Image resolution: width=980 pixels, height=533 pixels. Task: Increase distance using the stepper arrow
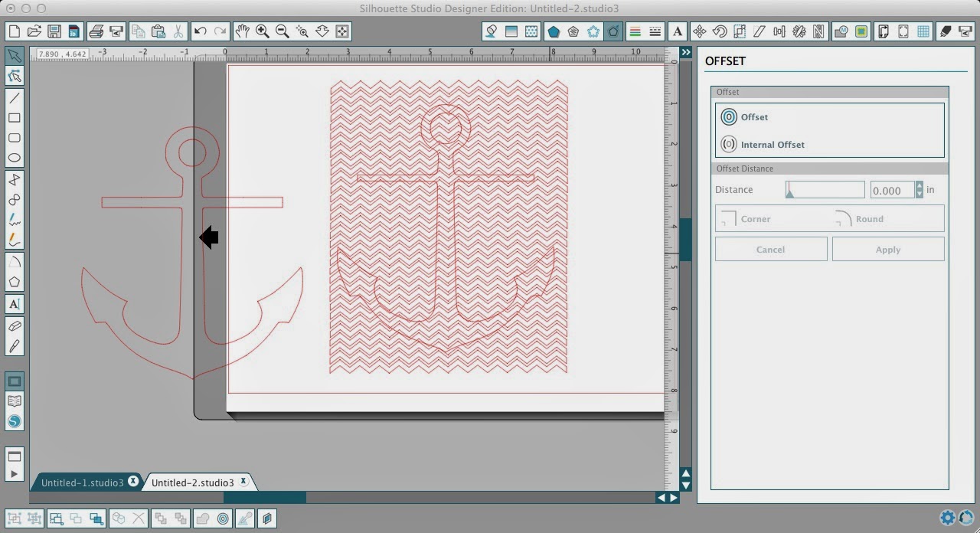coord(919,185)
